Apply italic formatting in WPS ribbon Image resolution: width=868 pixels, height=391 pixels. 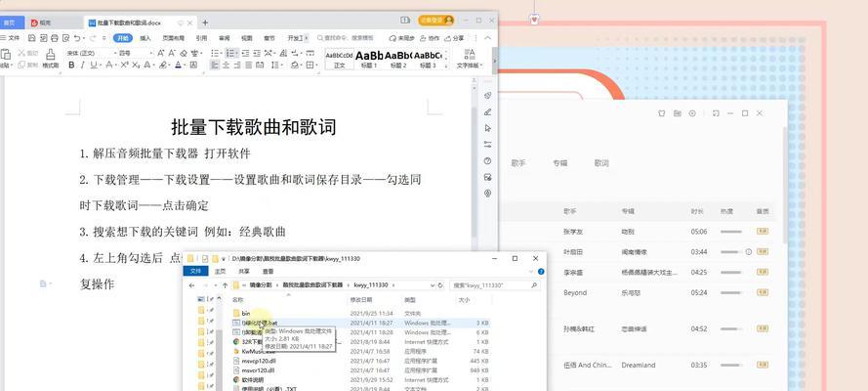tap(82, 65)
